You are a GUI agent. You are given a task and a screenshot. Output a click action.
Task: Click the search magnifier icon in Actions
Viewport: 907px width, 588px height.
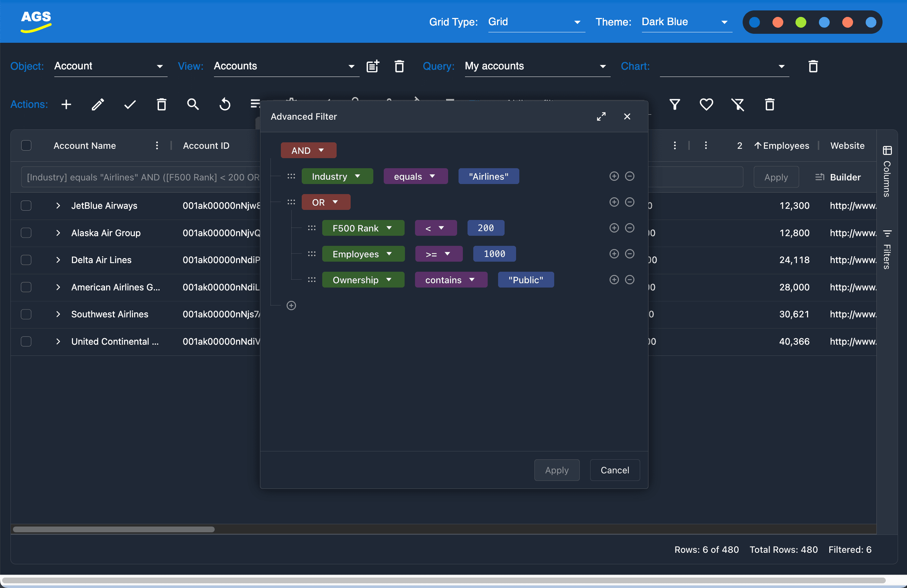[x=193, y=104]
